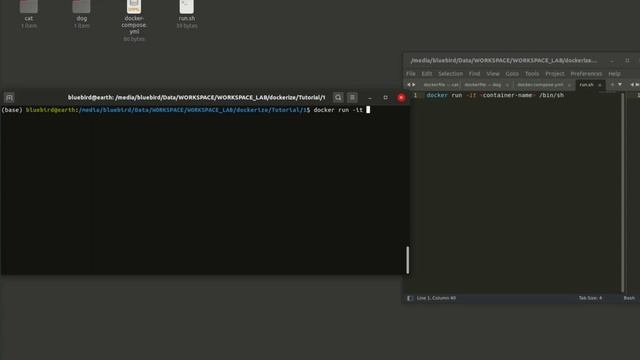This screenshot has width=640, height=360.
Task: Open the Preferences menu in Sublime Text
Action: (x=586, y=74)
